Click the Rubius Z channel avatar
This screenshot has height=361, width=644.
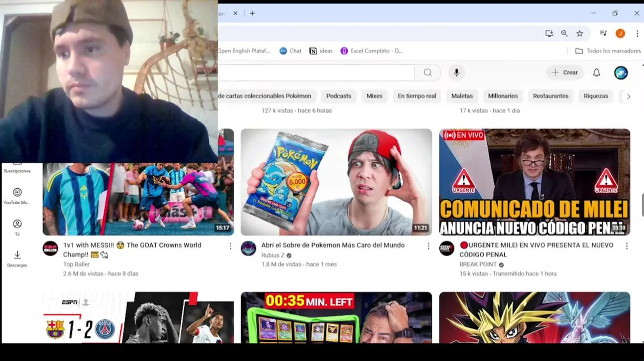tap(248, 248)
